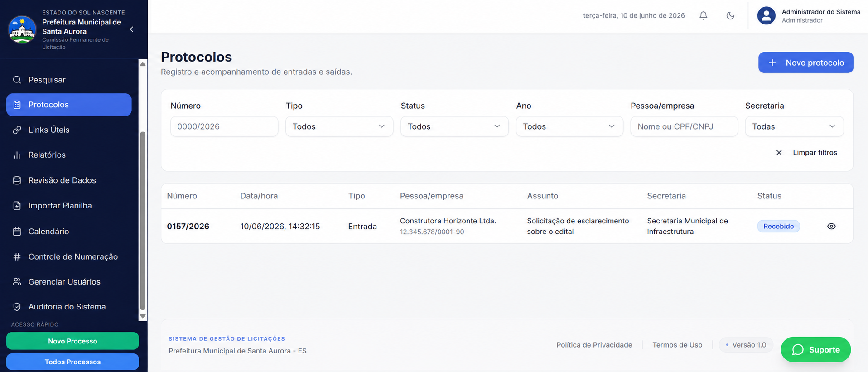Click the Assunto column header

(x=542, y=196)
